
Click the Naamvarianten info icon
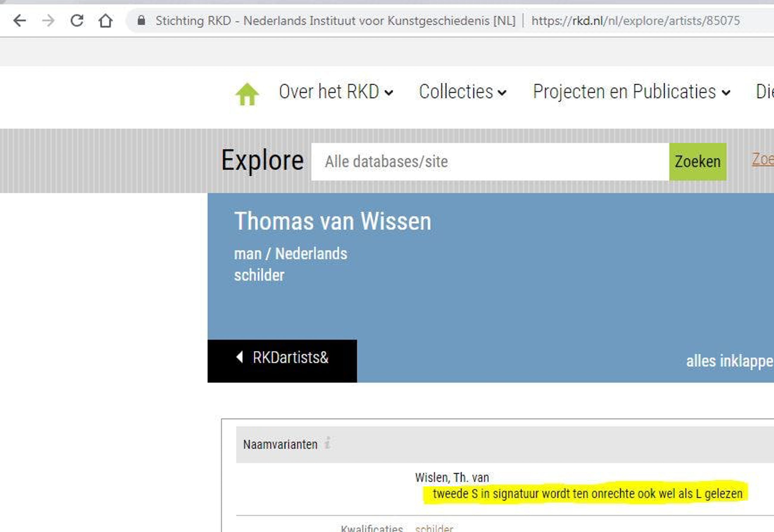coord(327,443)
